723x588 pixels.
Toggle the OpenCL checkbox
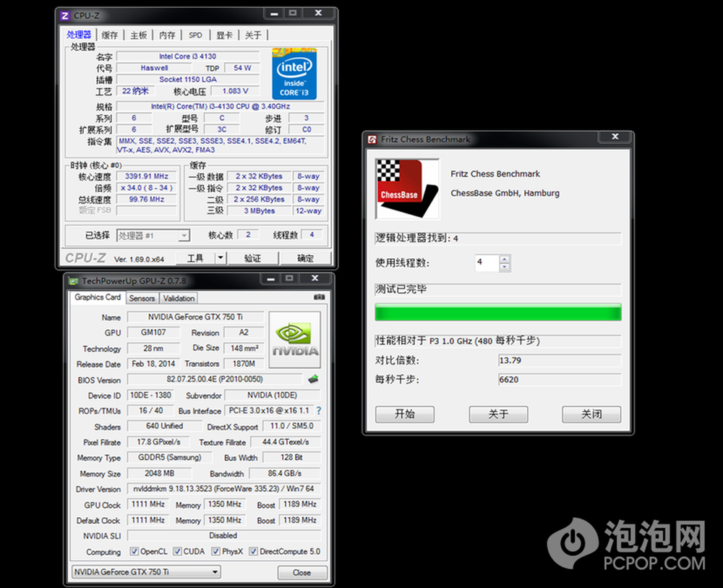(x=134, y=551)
